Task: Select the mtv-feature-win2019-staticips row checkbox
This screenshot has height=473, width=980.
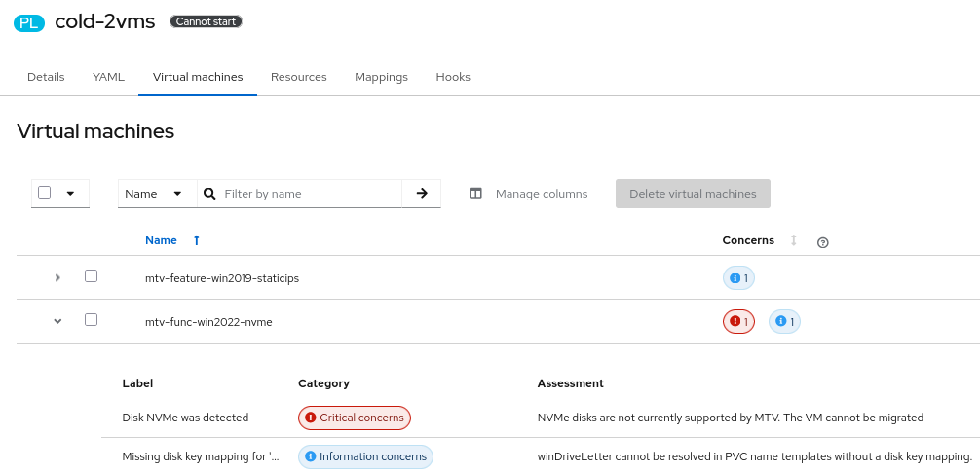Action: point(92,276)
